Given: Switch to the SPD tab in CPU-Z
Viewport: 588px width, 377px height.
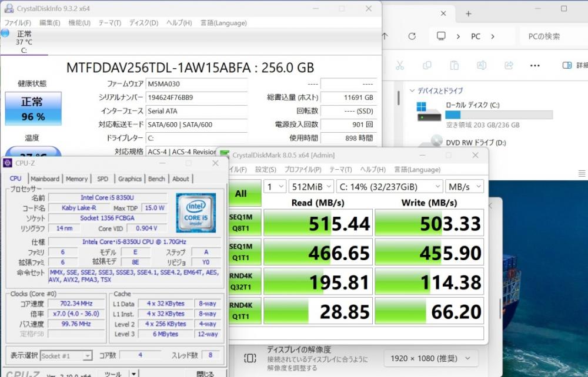Looking at the screenshot, I should coord(102,179).
